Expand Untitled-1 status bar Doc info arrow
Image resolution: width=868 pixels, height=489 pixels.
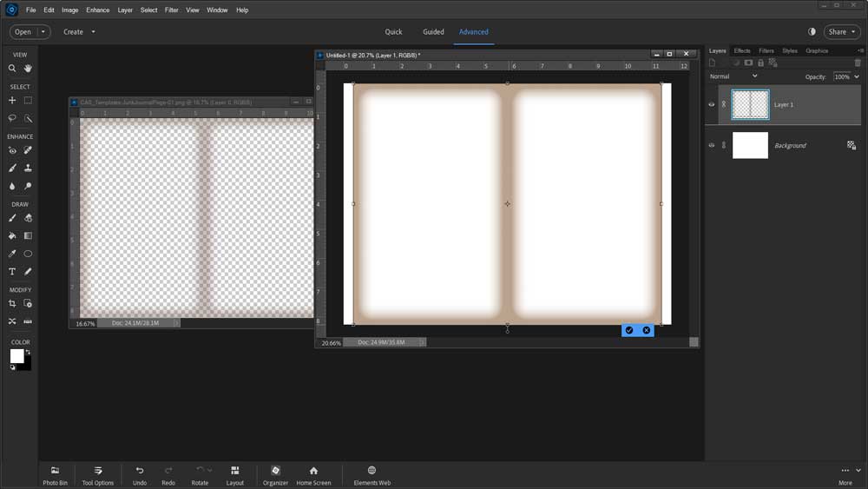[423, 342]
